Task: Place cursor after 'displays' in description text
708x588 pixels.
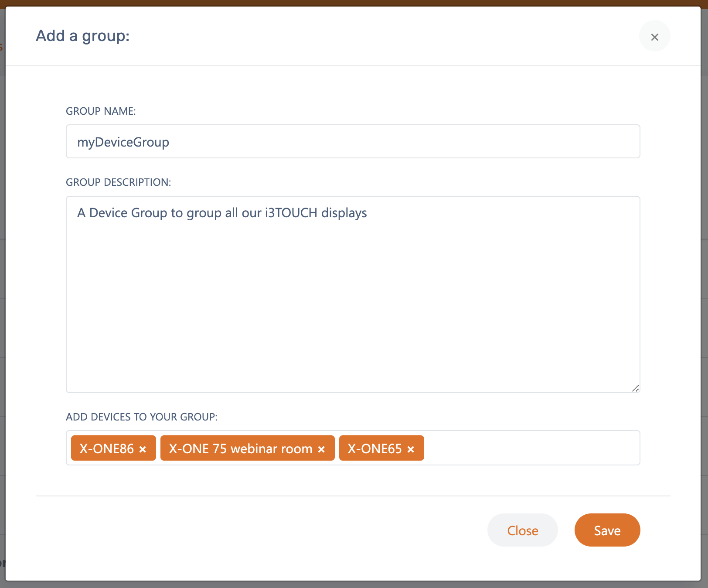Action: 368,213
